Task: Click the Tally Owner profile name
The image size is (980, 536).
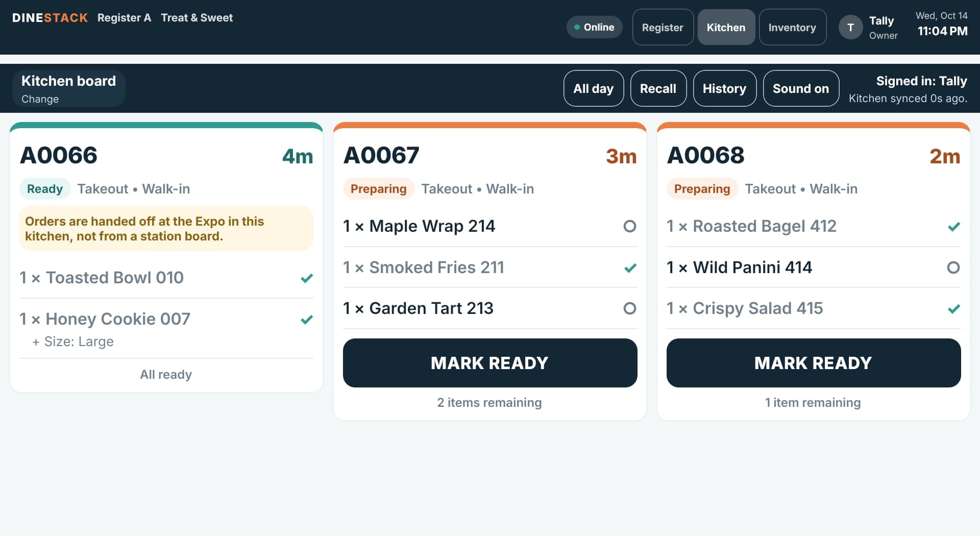Action: click(x=883, y=28)
